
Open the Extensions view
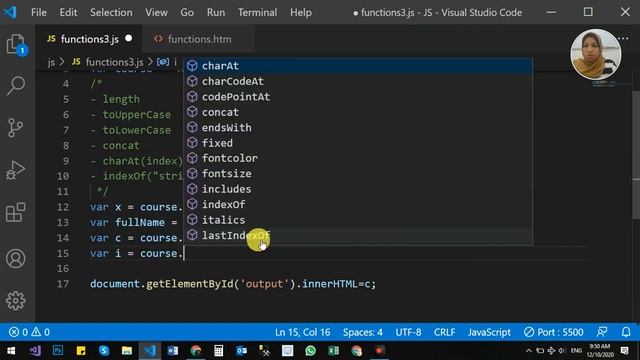click(16, 212)
